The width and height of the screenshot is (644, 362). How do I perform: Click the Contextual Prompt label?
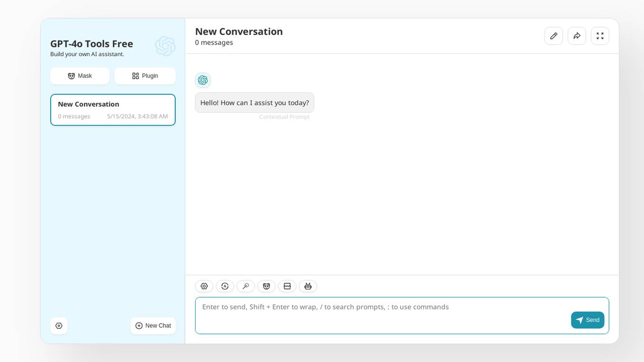tap(284, 117)
